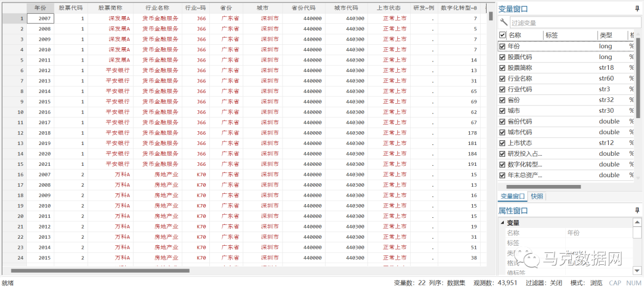Select the 数字化转型~B column header
This screenshot has height=287, width=644.
(x=459, y=8)
